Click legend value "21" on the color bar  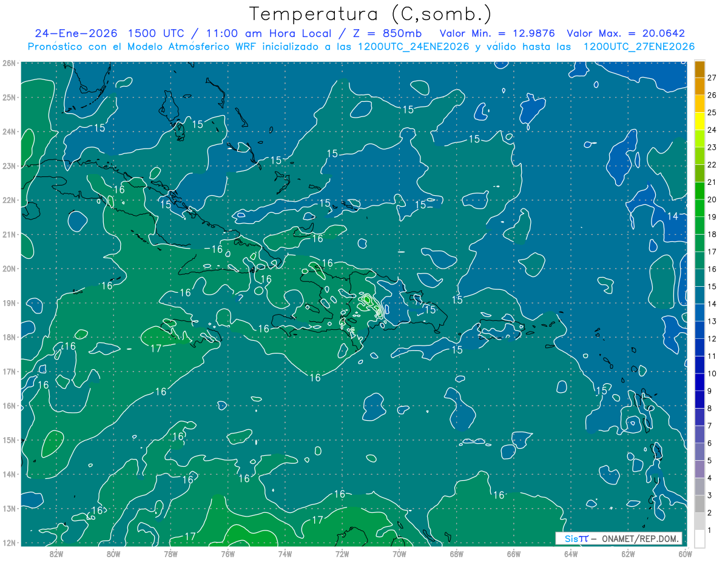(x=712, y=182)
